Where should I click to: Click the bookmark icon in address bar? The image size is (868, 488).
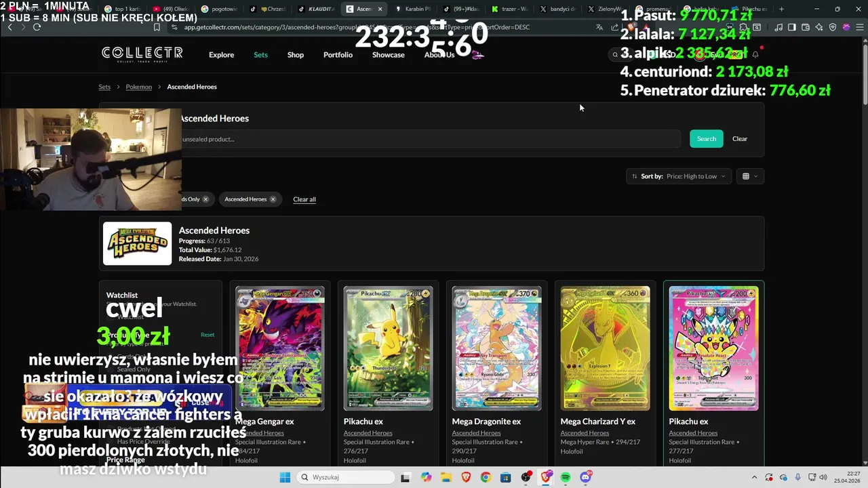pyautogui.click(x=157, y=27)
